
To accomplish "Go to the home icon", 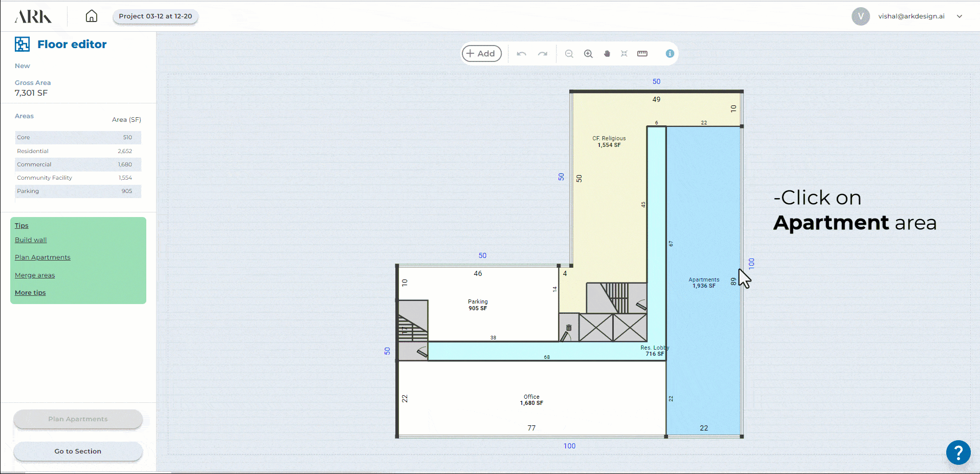I will 91,16.
